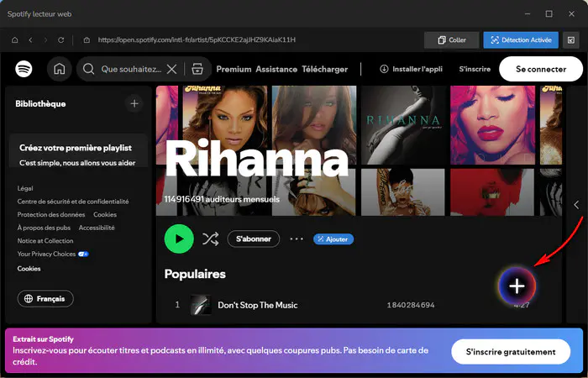Click the grey 'RIHANNA' album cover in header
Image resolution: width=588 pixels, height=378 pixels.
(x=402, y=125)
